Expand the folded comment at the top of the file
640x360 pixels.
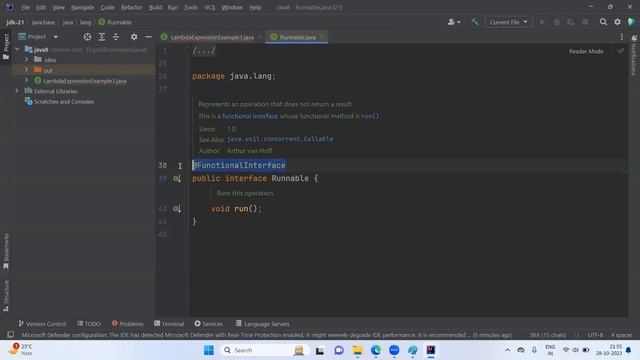click(x=204, y=51)
